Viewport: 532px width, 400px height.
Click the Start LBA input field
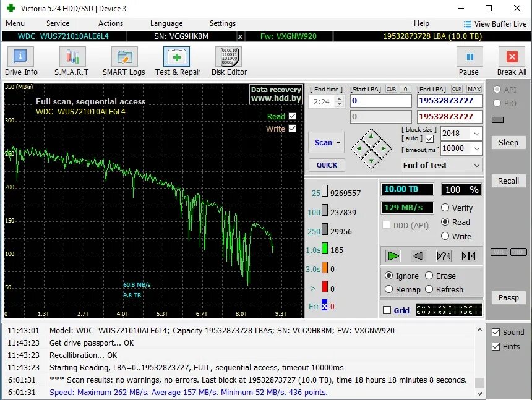pyautogui.click(x=380, y=101)
